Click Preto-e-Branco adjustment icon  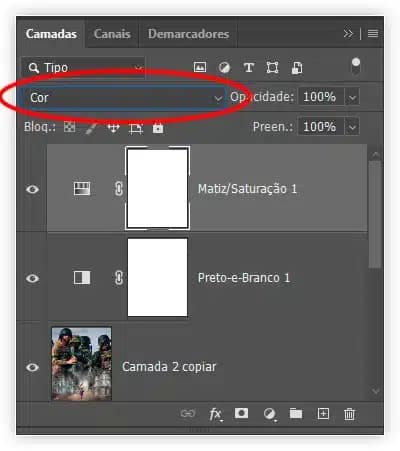pyautogui.click(x=82, y=277)
